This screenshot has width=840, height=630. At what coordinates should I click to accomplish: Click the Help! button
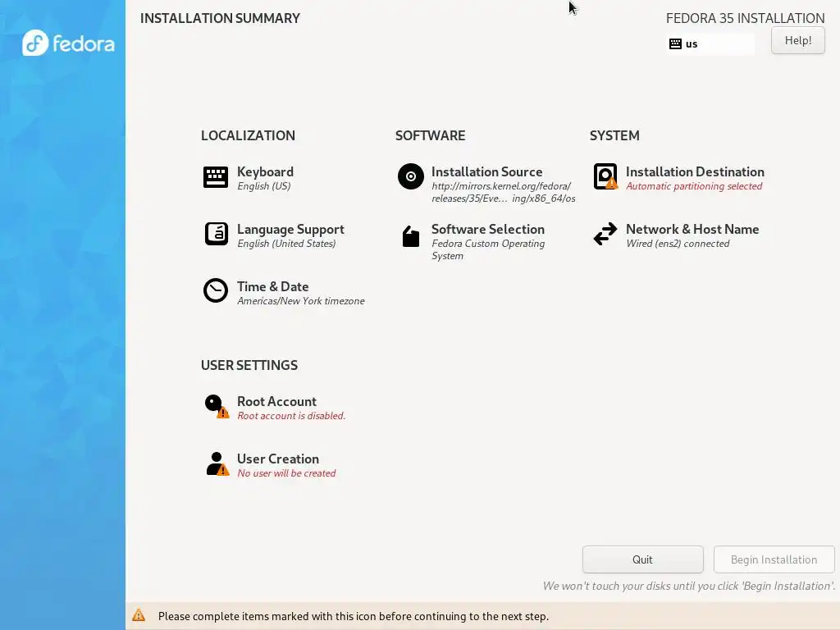click(x=797, y=40)
